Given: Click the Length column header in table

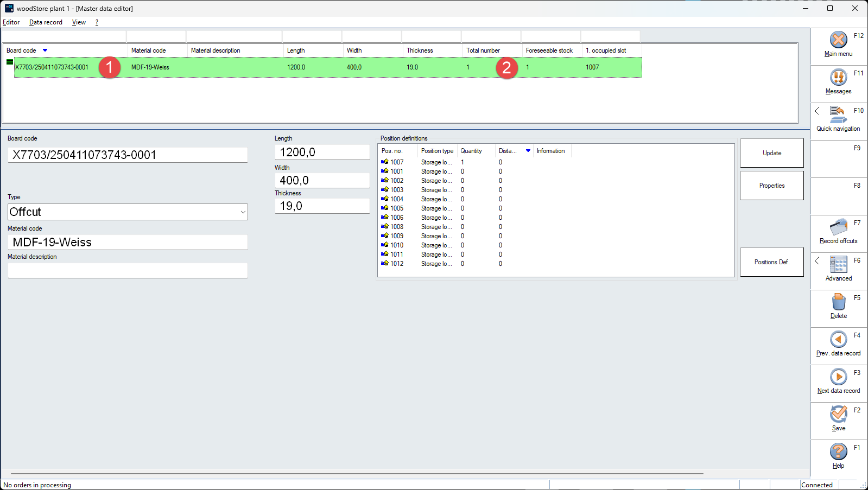Looking at the screenshot, I should (x=313, y=50).
